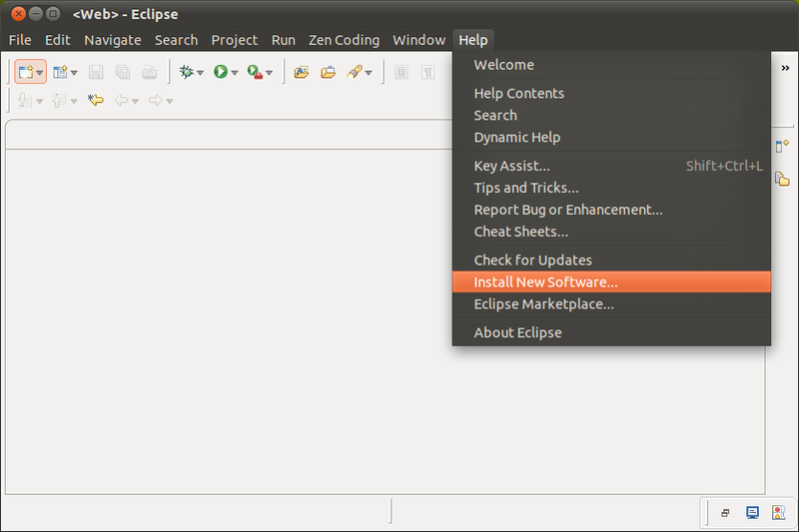Click the Open Perspective icon on right trim
799x532 pixels.
(782, 146)
